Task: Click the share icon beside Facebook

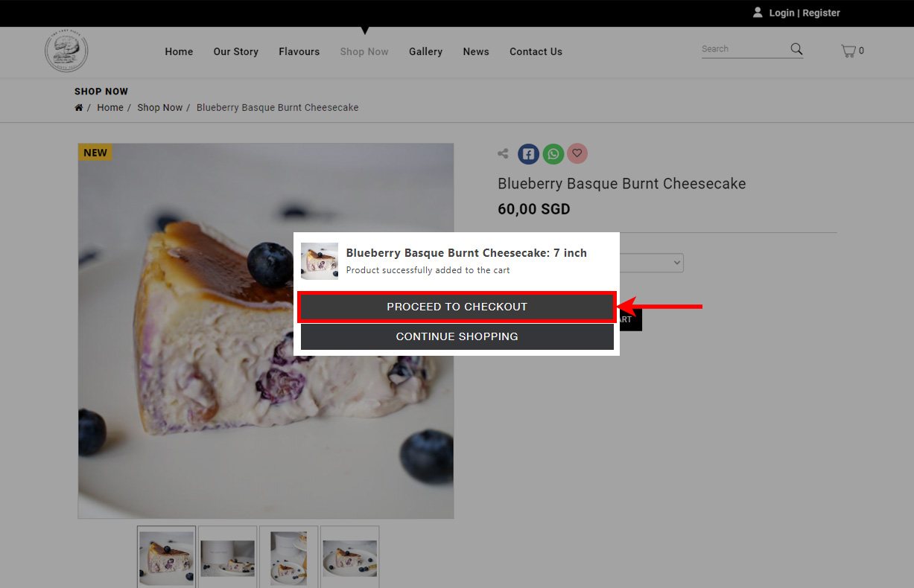Action: coord(504,154)
